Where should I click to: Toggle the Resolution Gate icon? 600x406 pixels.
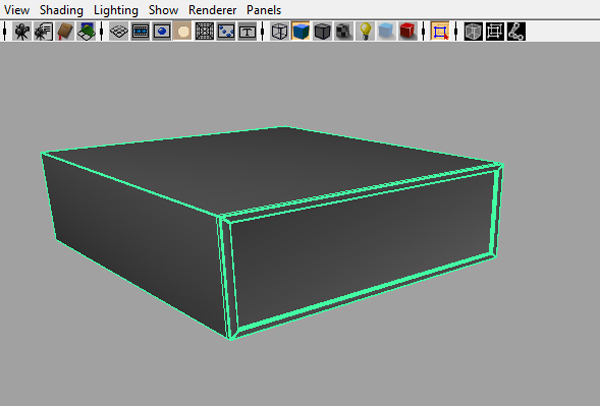[161, 31]
